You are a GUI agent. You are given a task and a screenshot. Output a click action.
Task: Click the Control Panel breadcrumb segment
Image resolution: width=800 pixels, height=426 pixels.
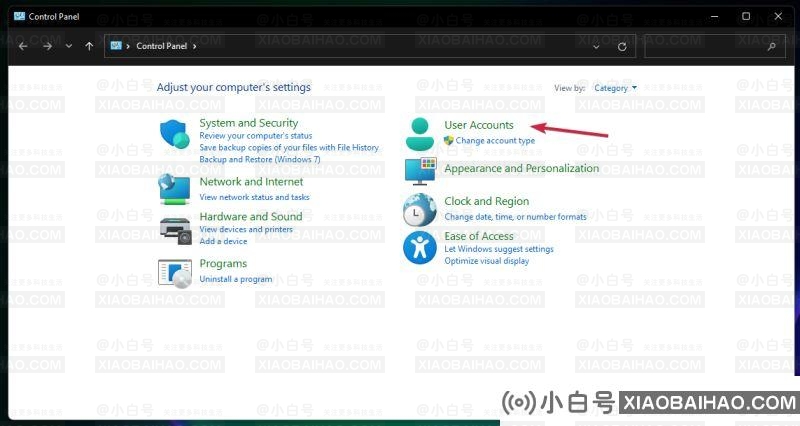point(162,46)
